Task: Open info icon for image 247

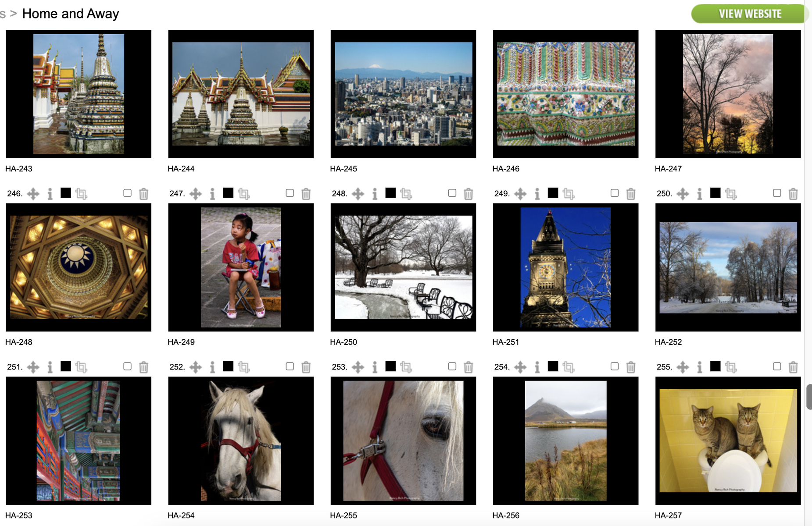Action: point(212,194)
